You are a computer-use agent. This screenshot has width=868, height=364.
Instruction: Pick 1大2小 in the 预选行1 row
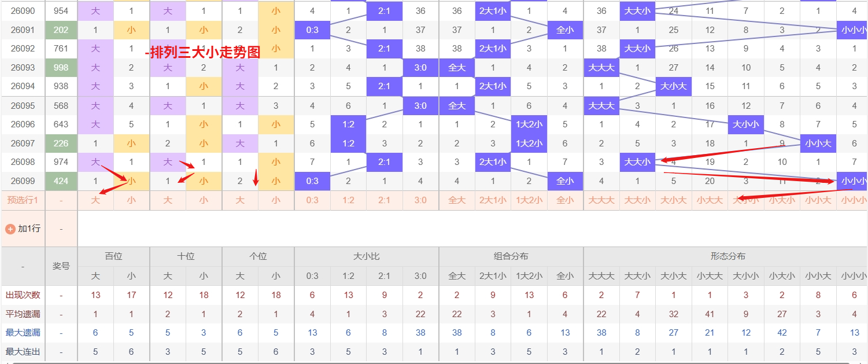coord(529,200)
